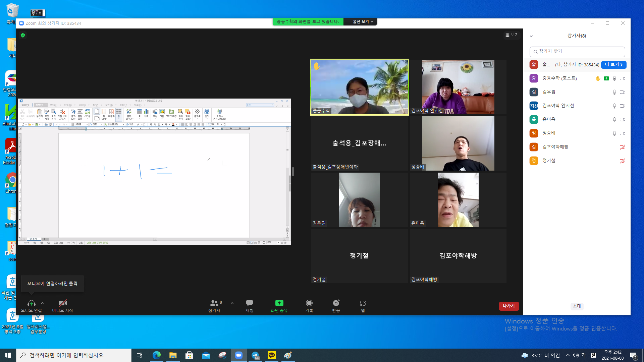Click the 중등수학 video thumbnail
Viewport: 644px width, 362px height.
click(x=359, y=87)
